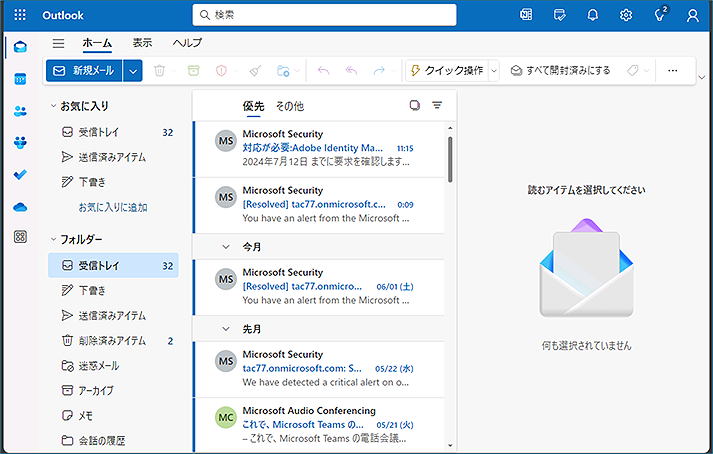The image size is (713, 454).
Task: Open 下書き under フォルダー
Action: point(113,290)
